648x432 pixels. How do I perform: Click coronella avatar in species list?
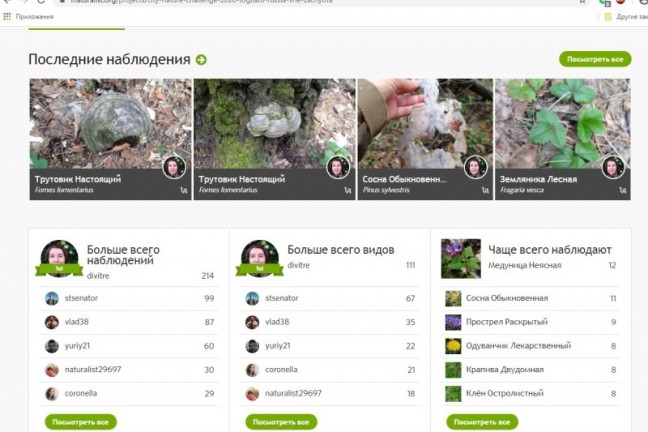tap(252, 370)
